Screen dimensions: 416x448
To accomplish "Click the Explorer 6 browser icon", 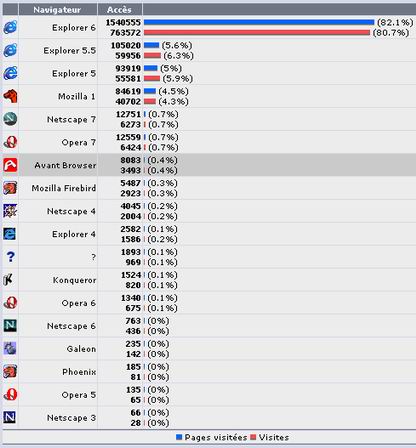I will coord(10,27).
